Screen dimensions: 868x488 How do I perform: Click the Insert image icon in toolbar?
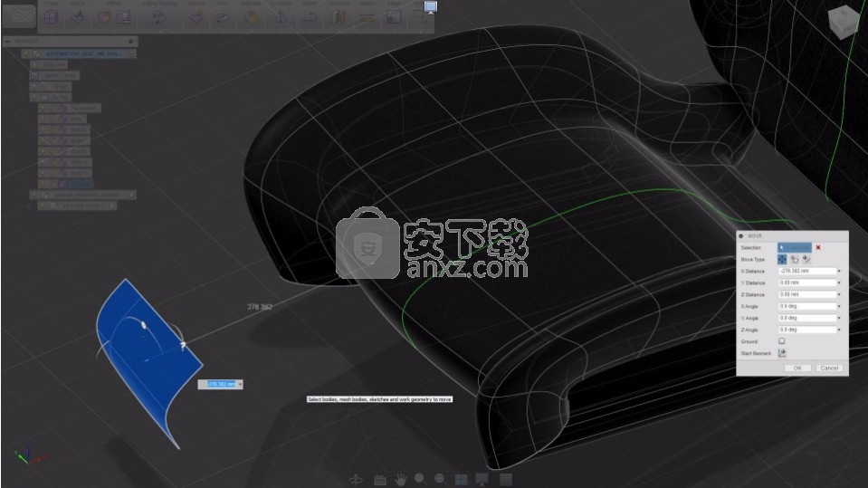[394, 18]
